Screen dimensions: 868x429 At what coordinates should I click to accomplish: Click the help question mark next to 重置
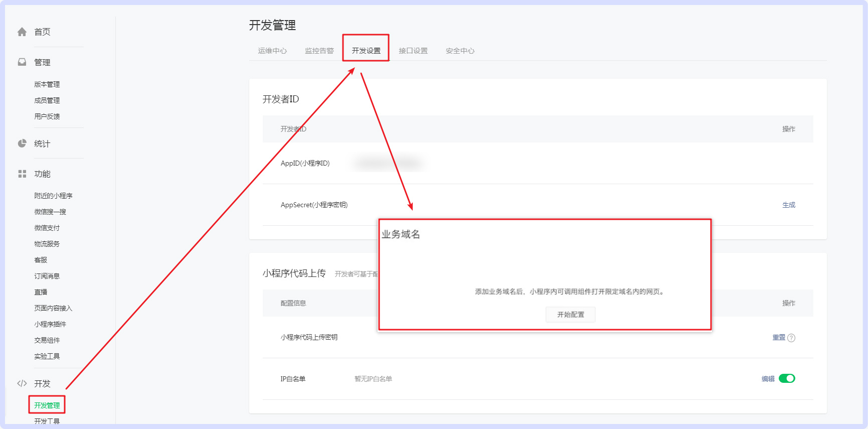(x=791, y=338)
